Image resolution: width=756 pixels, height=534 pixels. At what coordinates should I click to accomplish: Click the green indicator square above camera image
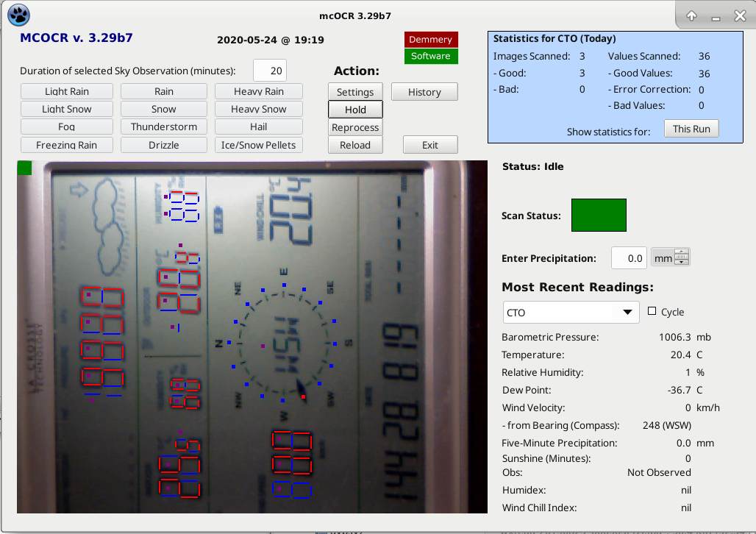point(24,168)
